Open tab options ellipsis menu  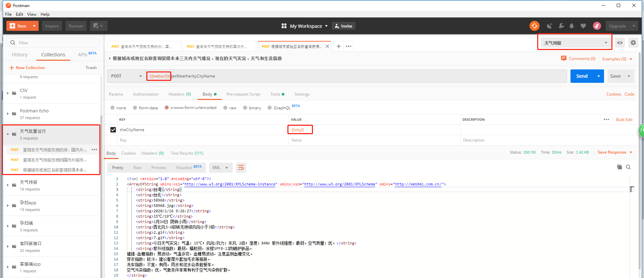click(x=349, y=46)
